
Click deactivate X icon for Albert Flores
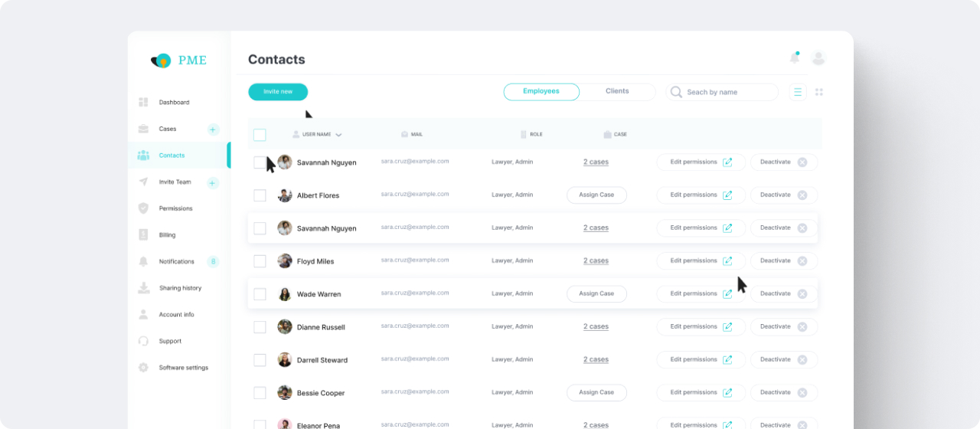tap(802, 195)
